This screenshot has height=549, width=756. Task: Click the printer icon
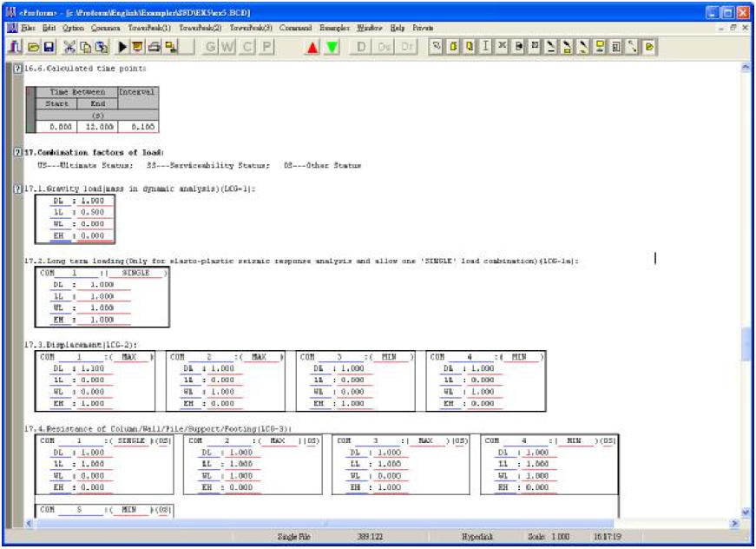(154, 47)
